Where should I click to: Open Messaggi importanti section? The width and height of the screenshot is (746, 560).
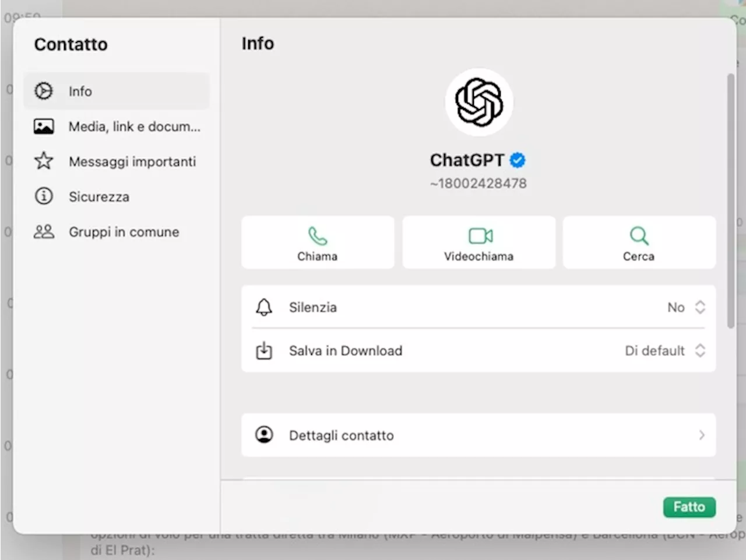117,161
